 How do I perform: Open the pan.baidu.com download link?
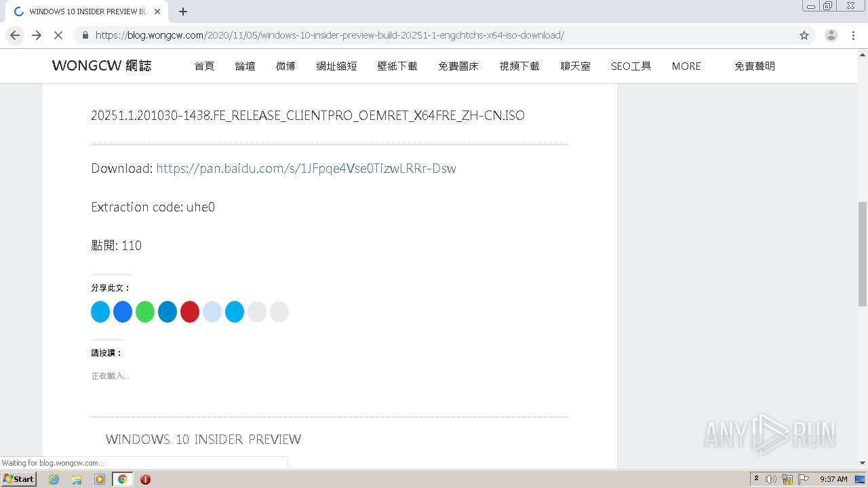(306, 168)
